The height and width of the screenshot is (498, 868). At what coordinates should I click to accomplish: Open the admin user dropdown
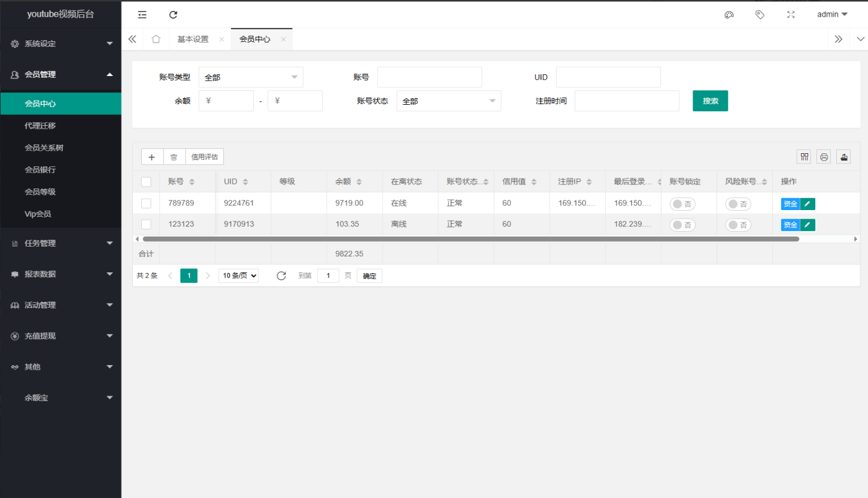point(832,14)
